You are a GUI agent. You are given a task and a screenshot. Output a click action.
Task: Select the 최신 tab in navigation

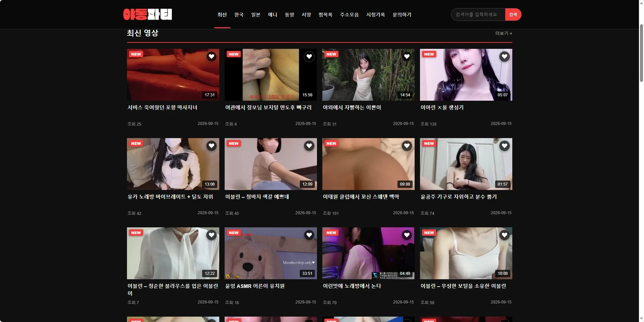222,14
